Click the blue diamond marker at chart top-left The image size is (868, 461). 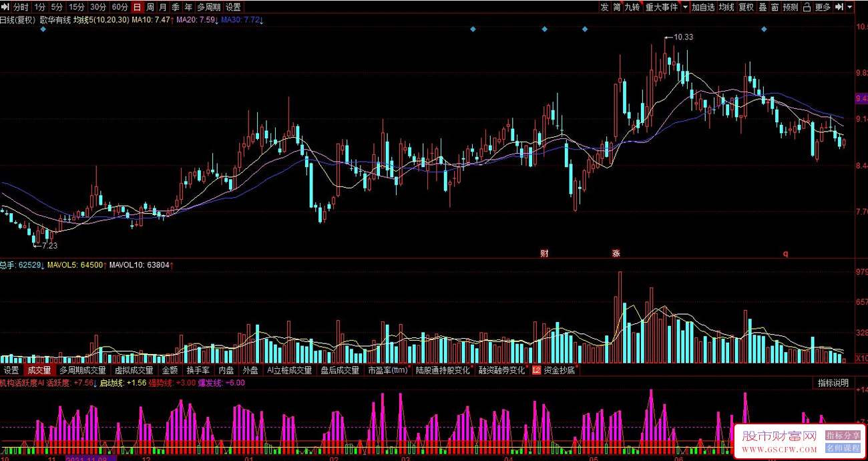[43, 30]
